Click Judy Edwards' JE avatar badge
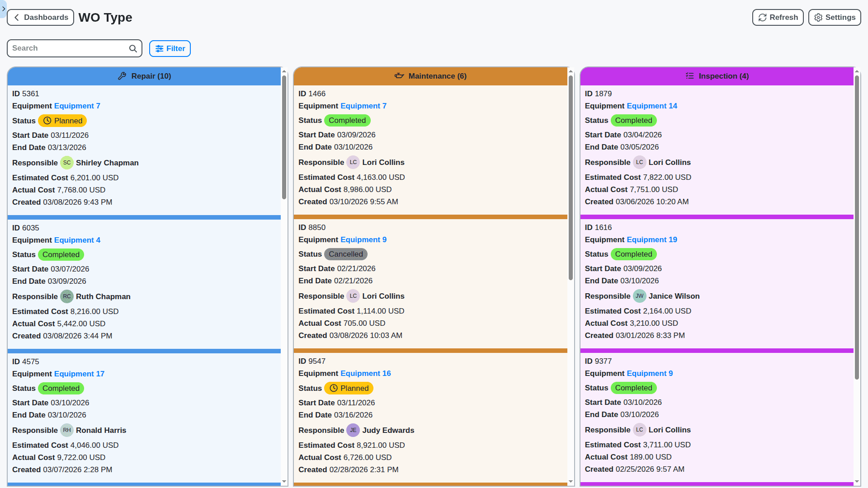Image resolution: width=868 pixels, height=488 pixels. point(353,430)
